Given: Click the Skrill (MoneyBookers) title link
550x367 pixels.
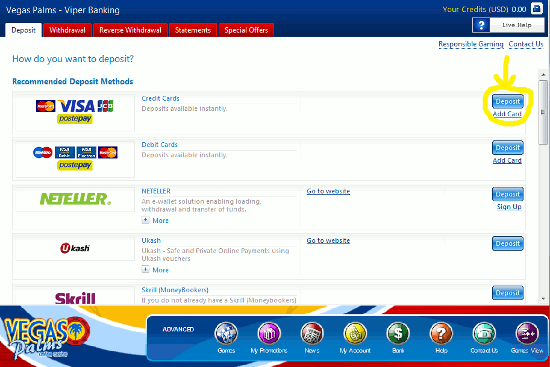Looking at the screenshot, I should pos(175,290).
